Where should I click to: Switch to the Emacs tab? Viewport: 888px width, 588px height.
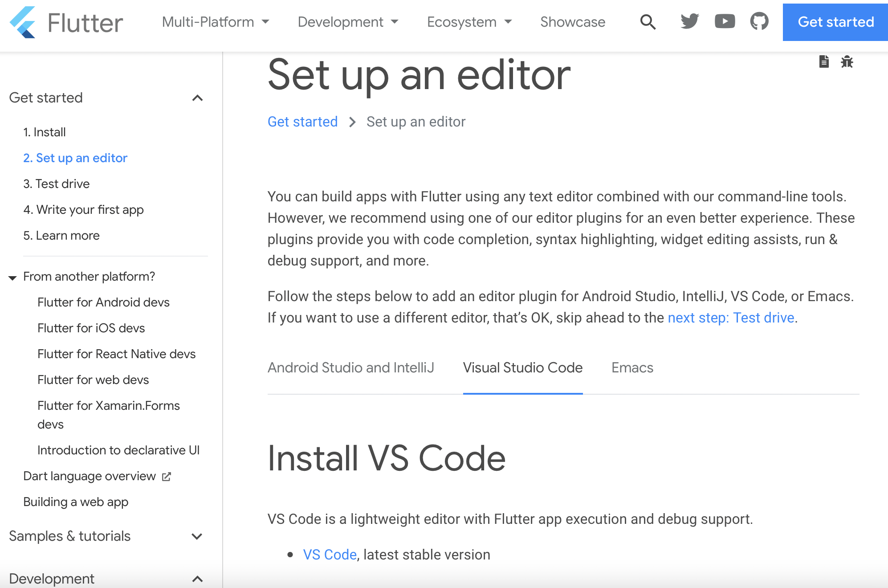(632, 367)
